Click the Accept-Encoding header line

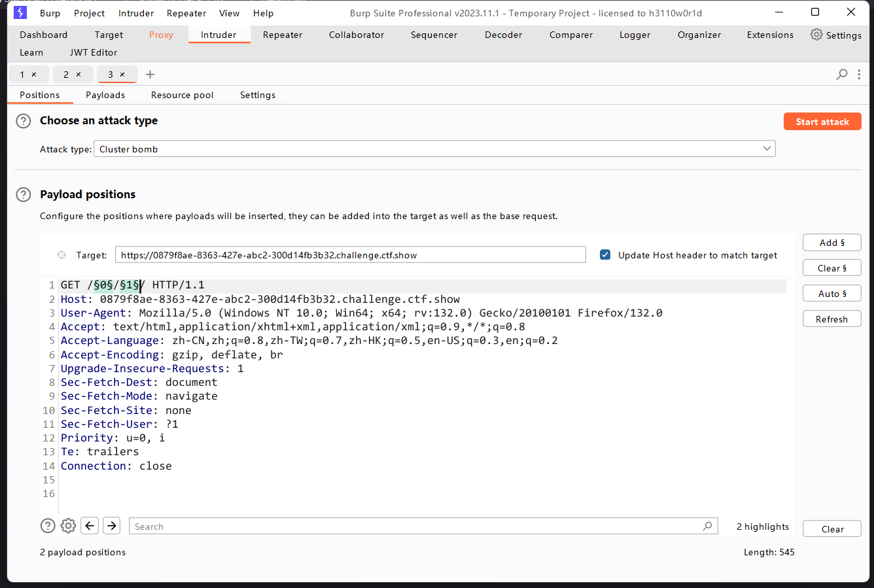pyautogui.click(x=172, y=355)
